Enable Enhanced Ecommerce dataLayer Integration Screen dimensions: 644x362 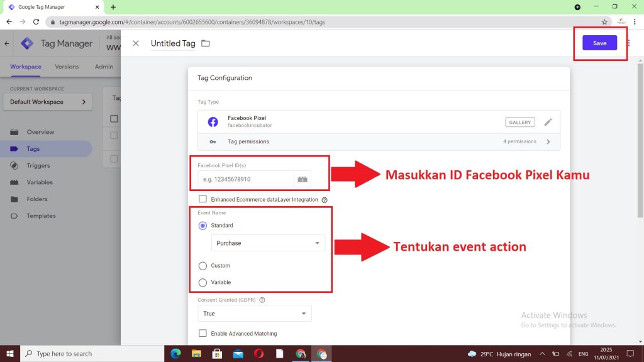tap(204, 199)
